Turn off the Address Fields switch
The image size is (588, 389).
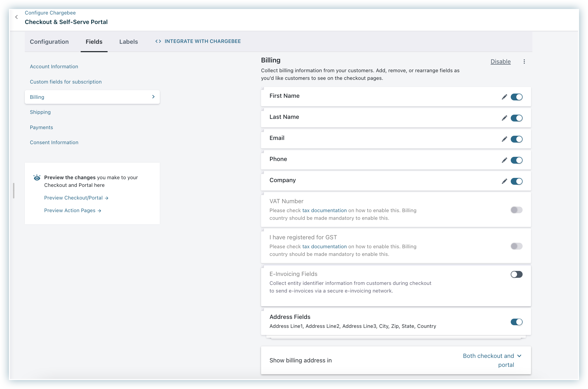[x=516, y=322]
